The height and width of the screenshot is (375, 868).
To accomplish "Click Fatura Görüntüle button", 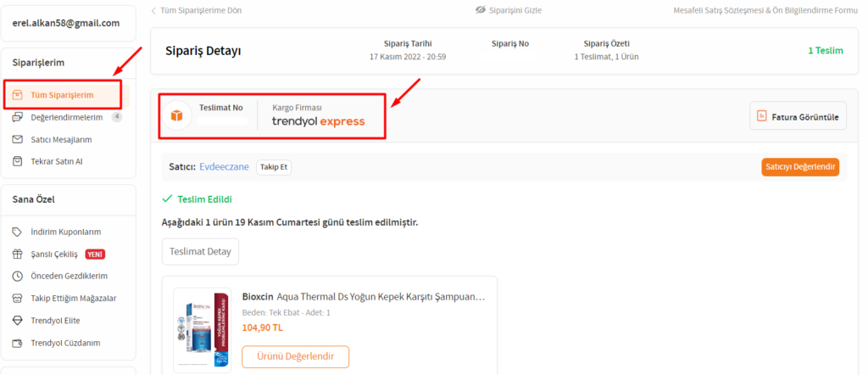I will tap(798, 115).
